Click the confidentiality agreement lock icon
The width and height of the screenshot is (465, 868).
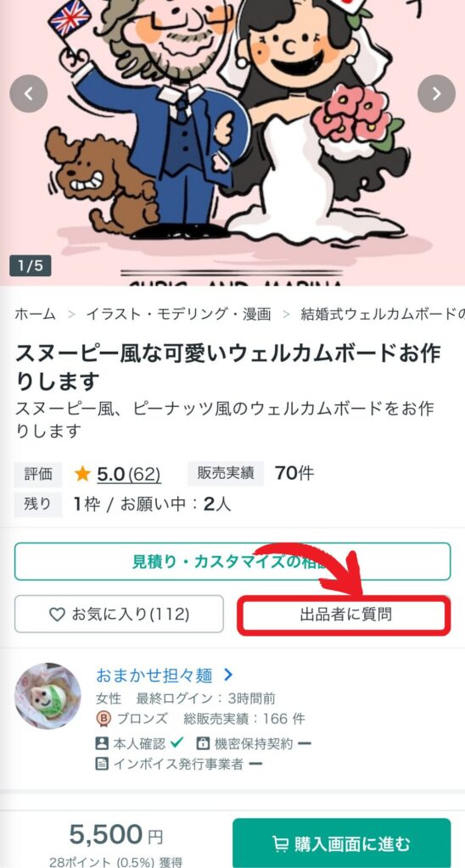[203, 743]
